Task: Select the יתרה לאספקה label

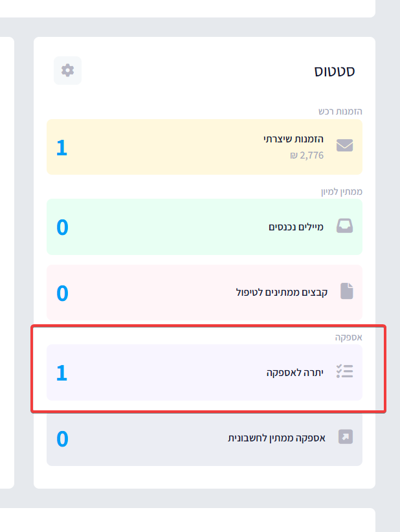Action: (294, 372)
